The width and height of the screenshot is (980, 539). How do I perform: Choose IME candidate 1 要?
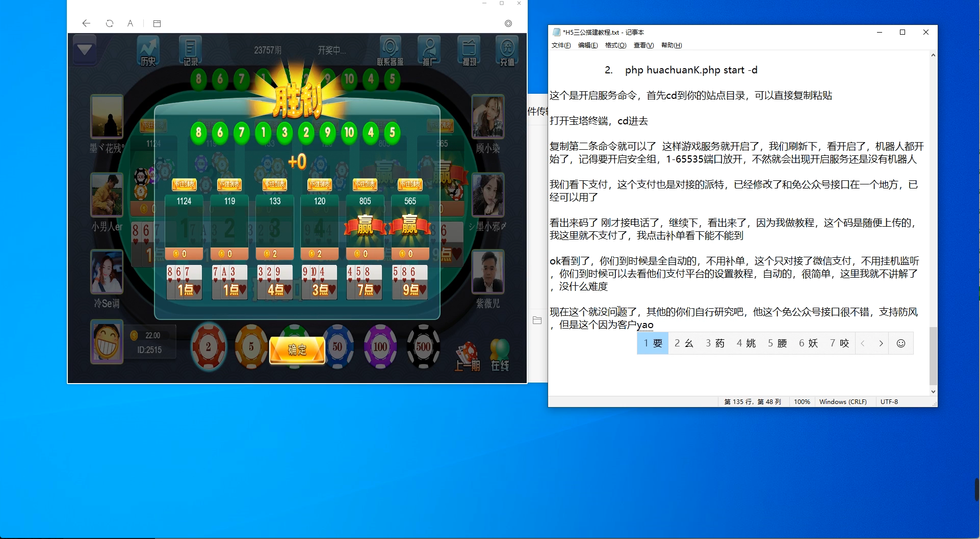click(x=653, y=343)
